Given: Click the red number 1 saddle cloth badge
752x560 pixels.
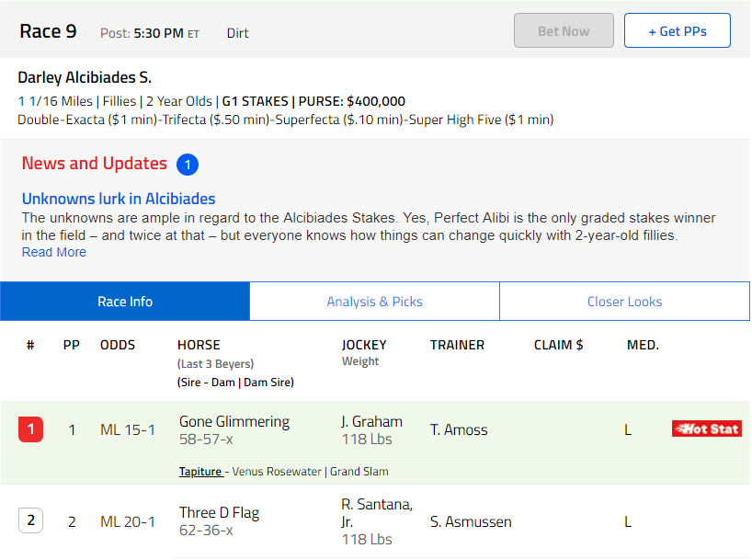Looking at the screenshot, I should (x=30, y=429).
